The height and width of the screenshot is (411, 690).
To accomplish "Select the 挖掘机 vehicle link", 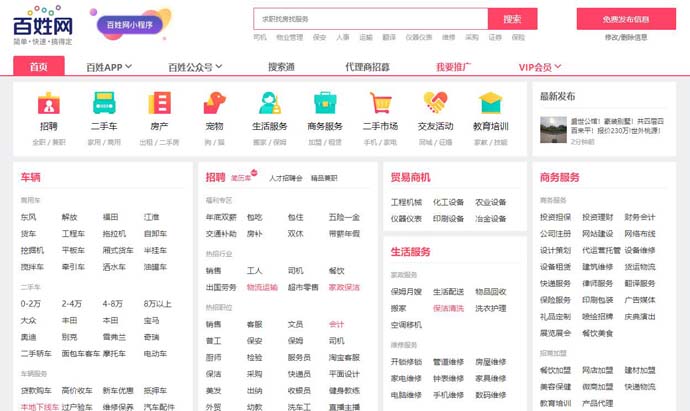I will click(32, 250).
